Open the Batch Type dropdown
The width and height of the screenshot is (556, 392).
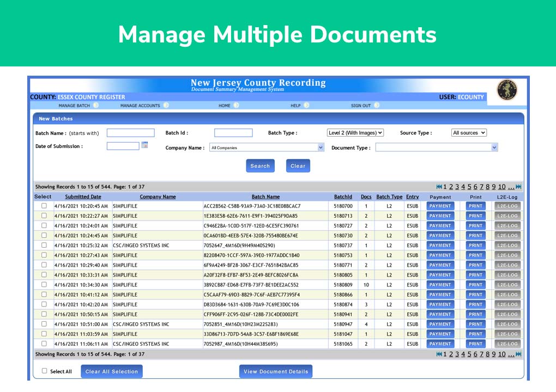(x=355, y=133)
